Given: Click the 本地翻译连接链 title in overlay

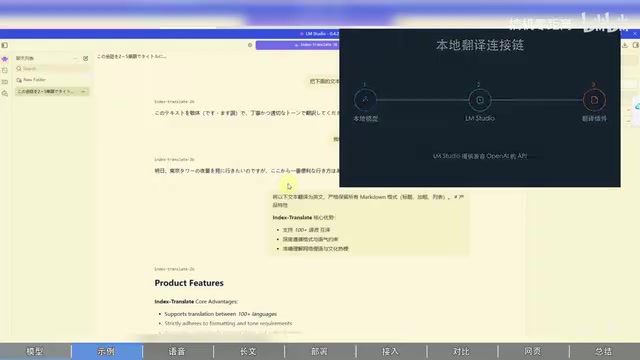Looking at the screenshot, I should click(x=480, y=45).
